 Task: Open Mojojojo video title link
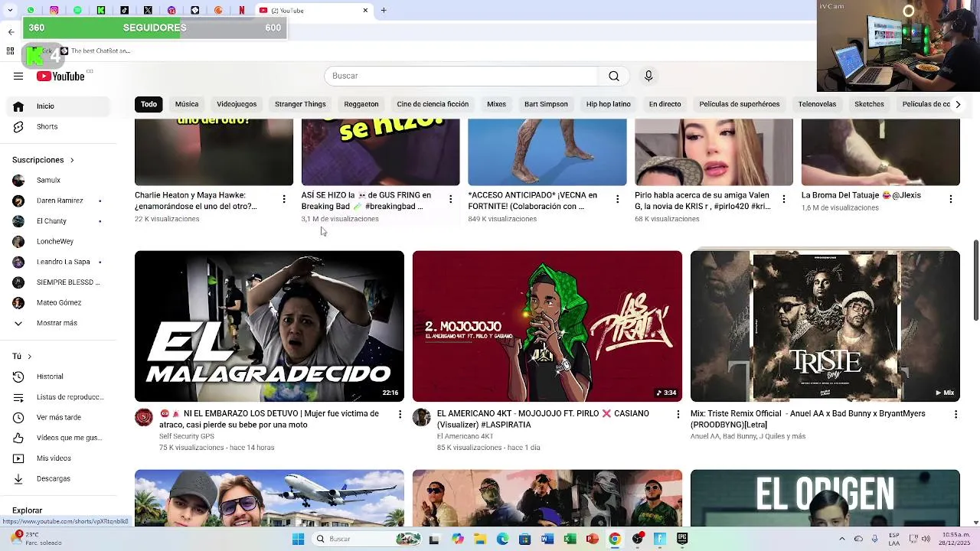click(x=543, y=419)
